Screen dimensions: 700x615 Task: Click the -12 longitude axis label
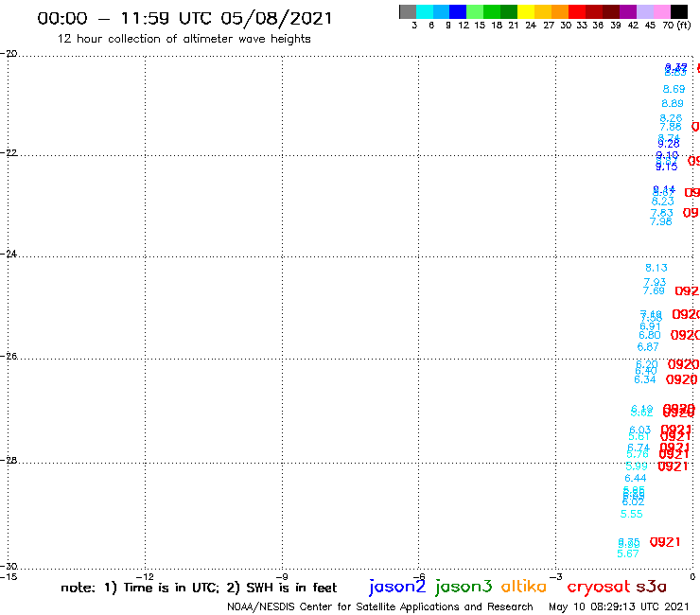(146, 576)
